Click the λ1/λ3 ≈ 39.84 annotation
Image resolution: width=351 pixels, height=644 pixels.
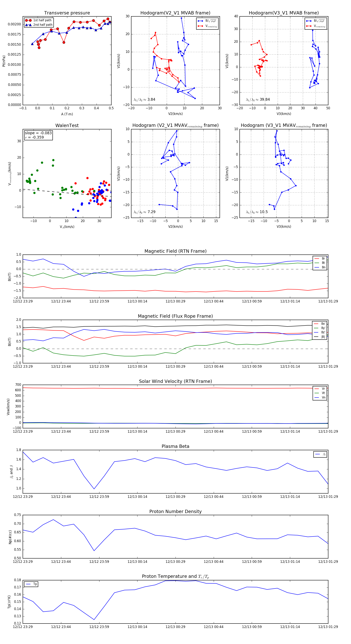tap(258, 100)
